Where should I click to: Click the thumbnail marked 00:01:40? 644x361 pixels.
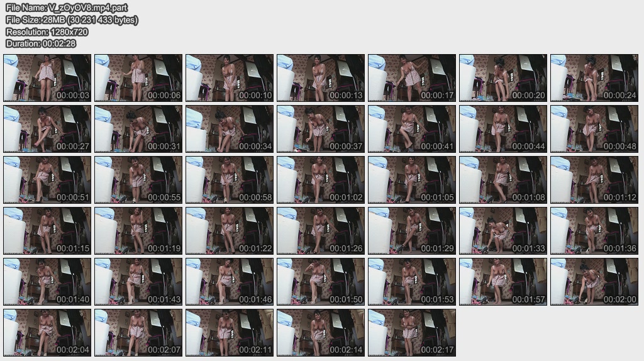[x=47, y=282]
